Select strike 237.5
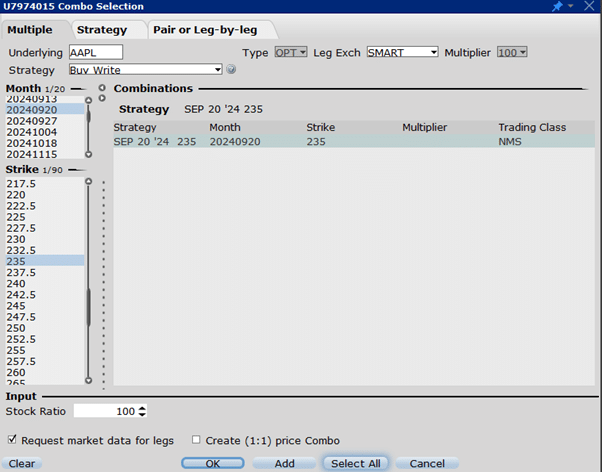Viewport: 602px width, 472px height. (x=45, y=272)
